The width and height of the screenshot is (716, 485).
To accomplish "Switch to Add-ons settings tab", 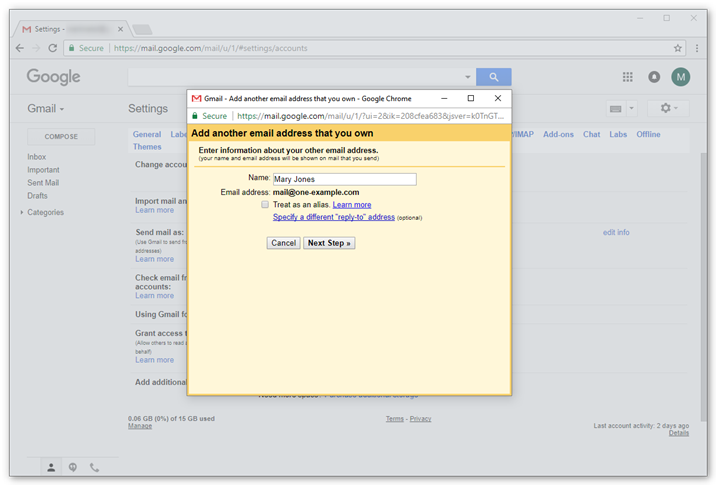I will pos(558,134).
